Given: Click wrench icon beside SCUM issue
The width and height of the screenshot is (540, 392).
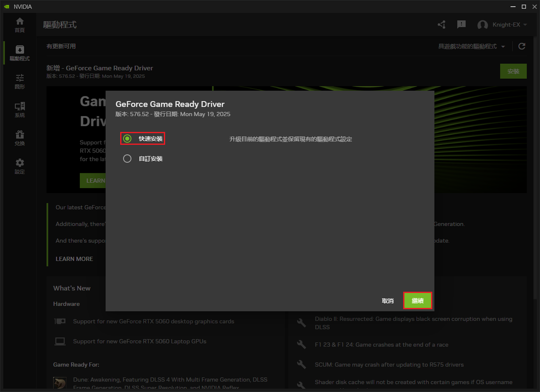Looking at the screenshot, I should point(301,365).
